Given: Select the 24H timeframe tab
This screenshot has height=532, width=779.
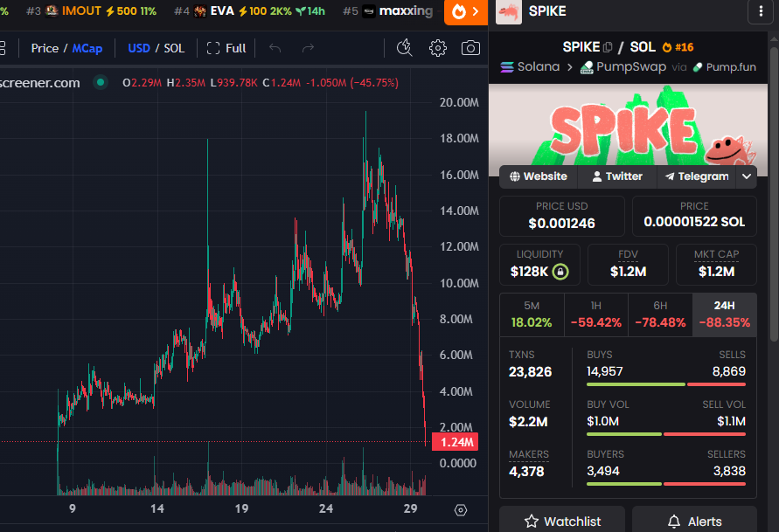Looking at the screenshot, I should pos(724,314).
